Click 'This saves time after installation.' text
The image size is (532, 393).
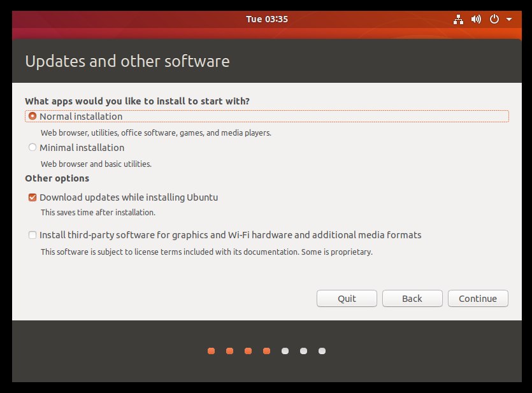[x=98, y=213]
